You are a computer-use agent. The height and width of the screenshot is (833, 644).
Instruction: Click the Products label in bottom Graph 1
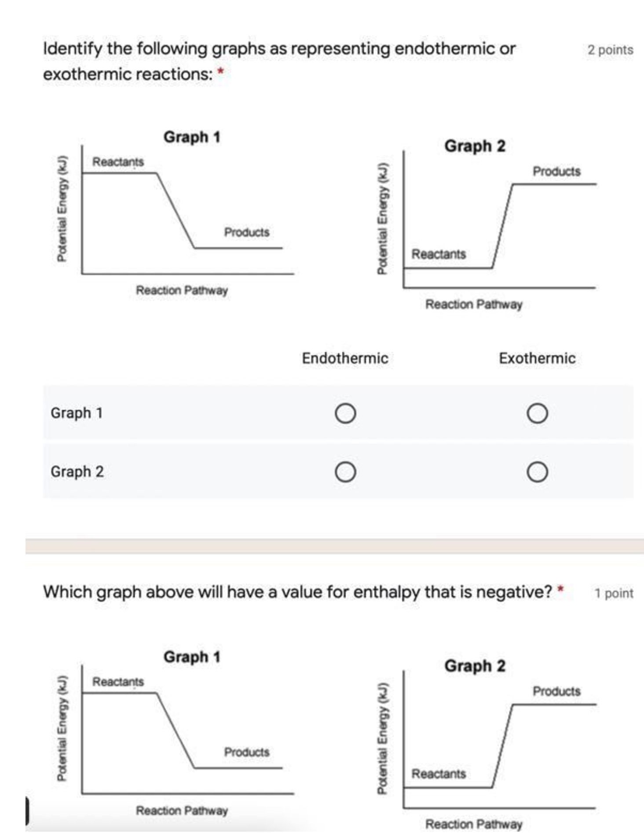[x=246, y=752]
